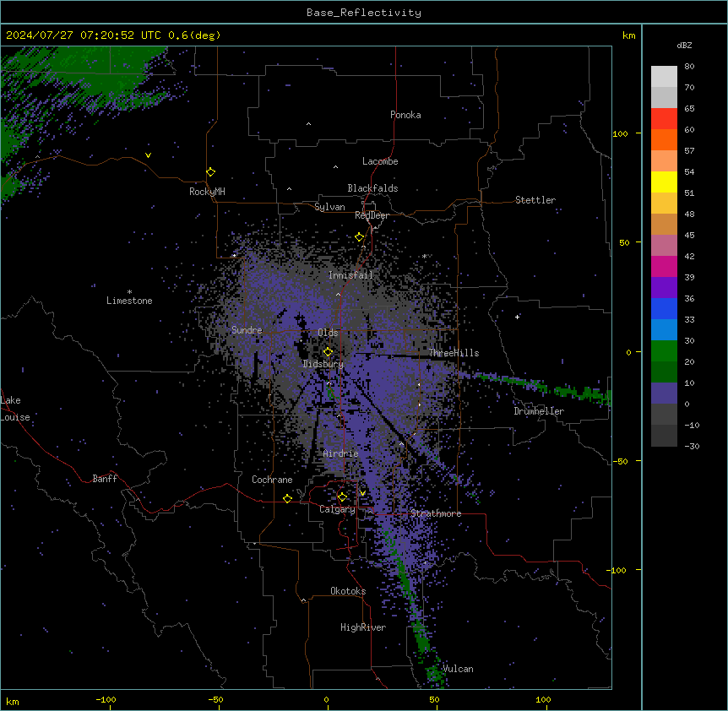Click the RedDeer city label
728x711 pixels.
(x=372, y=215)
